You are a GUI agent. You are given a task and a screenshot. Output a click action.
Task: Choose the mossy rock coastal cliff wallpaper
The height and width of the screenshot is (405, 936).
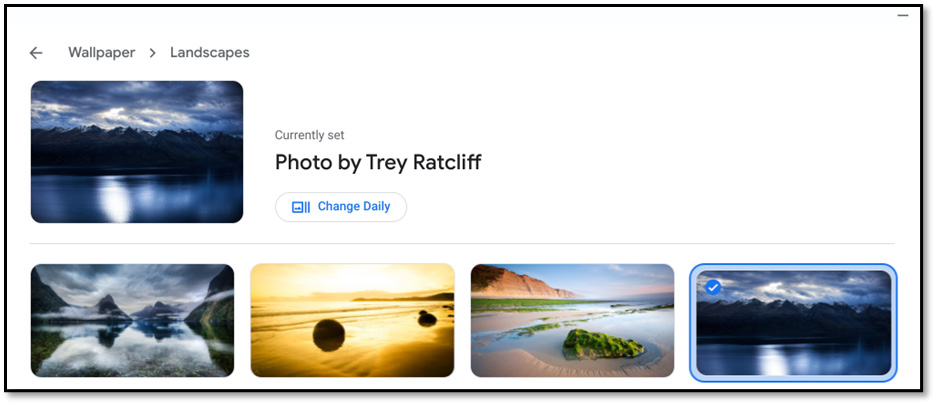[572, 320]
